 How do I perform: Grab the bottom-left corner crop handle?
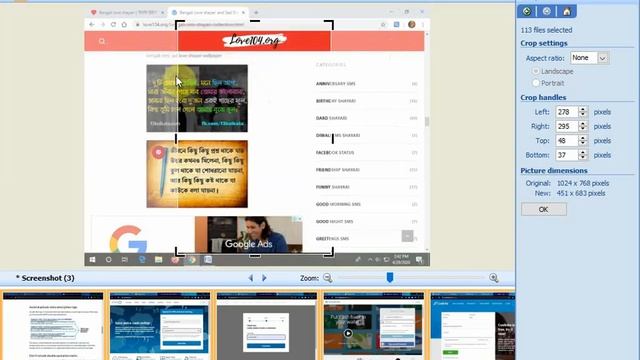click(179, 253)
